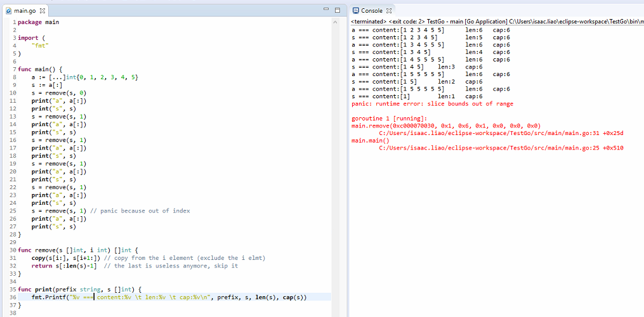The height and width of the screenshot is (317, 644).
Task: Minimize the main.go editor pane
Action: tap(327, 10)
